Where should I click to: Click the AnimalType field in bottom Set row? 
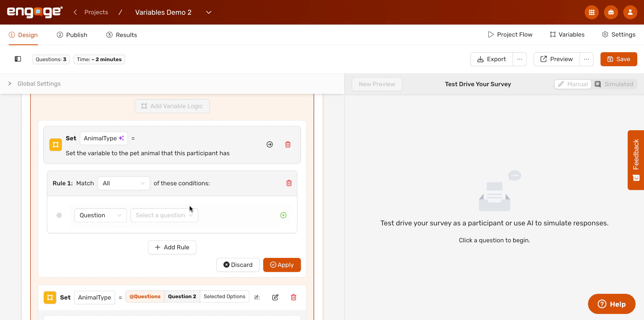coord(95,298)
